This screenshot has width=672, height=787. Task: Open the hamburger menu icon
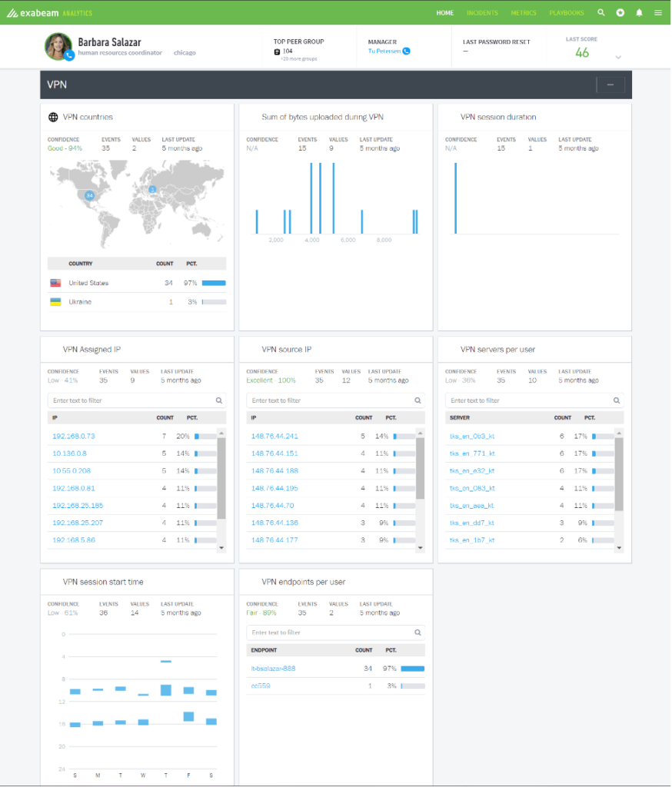click(x=658, y=12)
